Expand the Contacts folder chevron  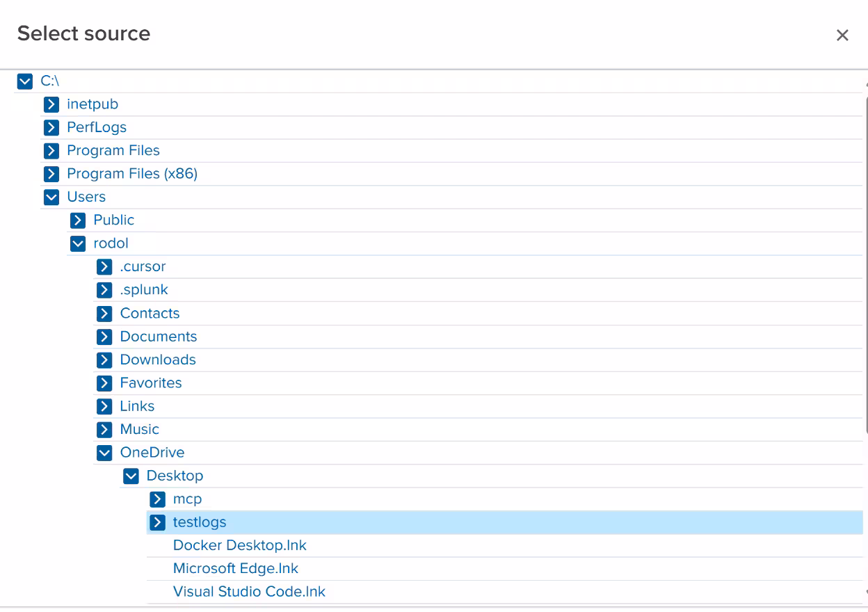[x=104, y=313]
